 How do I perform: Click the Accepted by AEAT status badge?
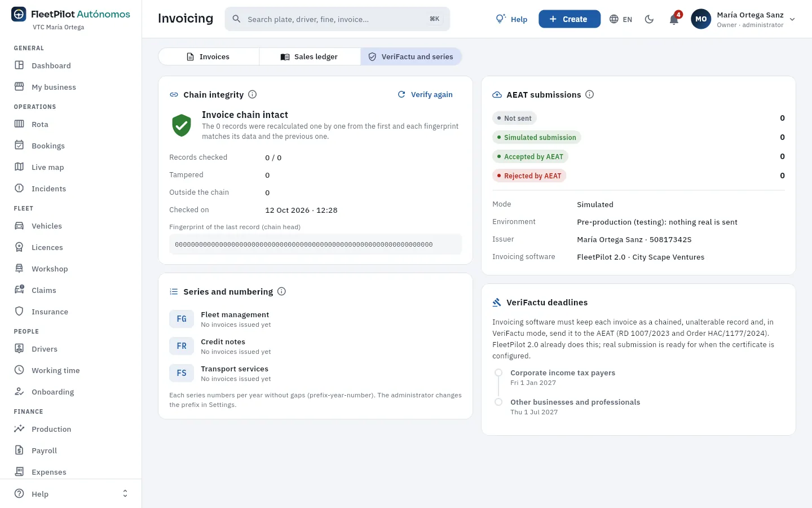531,156
